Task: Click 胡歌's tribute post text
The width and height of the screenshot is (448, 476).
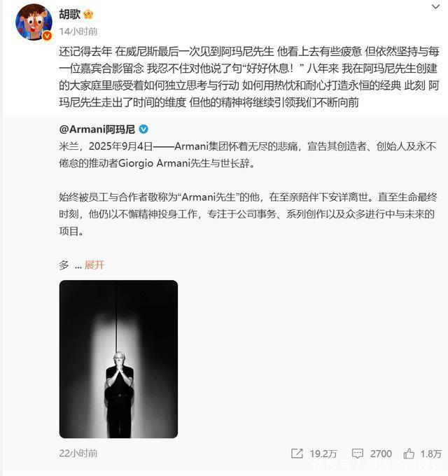Action: (249, 77)
